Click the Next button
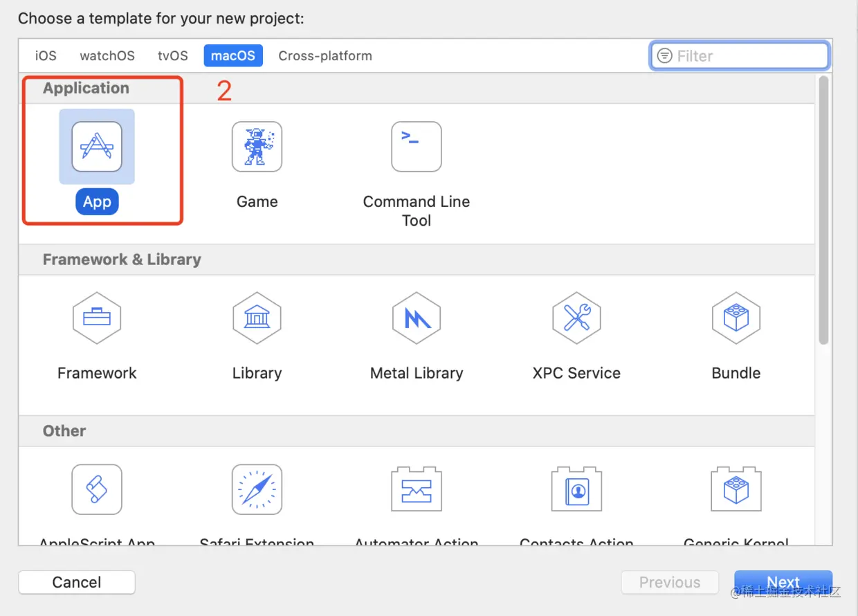 (x=783, y=582)
